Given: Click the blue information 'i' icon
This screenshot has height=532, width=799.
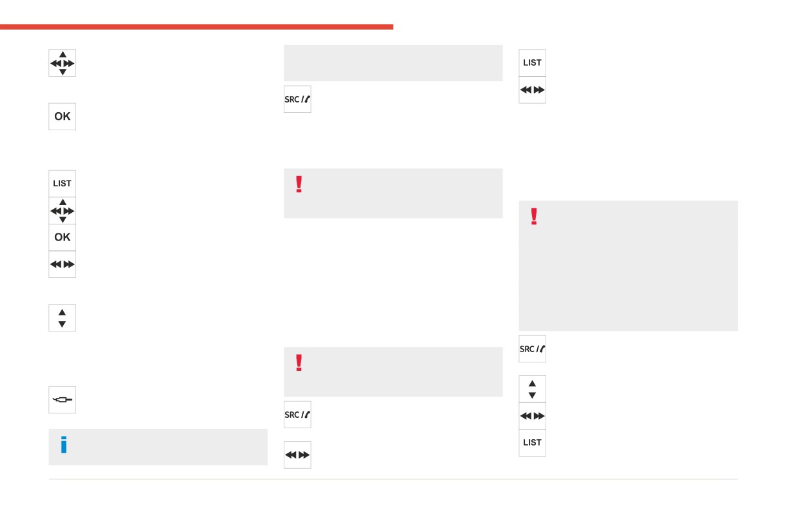Looking at the screenshot, I should point(64,445).
